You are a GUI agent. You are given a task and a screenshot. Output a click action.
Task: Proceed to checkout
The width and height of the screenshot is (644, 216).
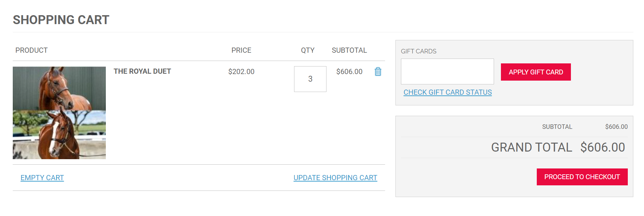click(582, 177)
